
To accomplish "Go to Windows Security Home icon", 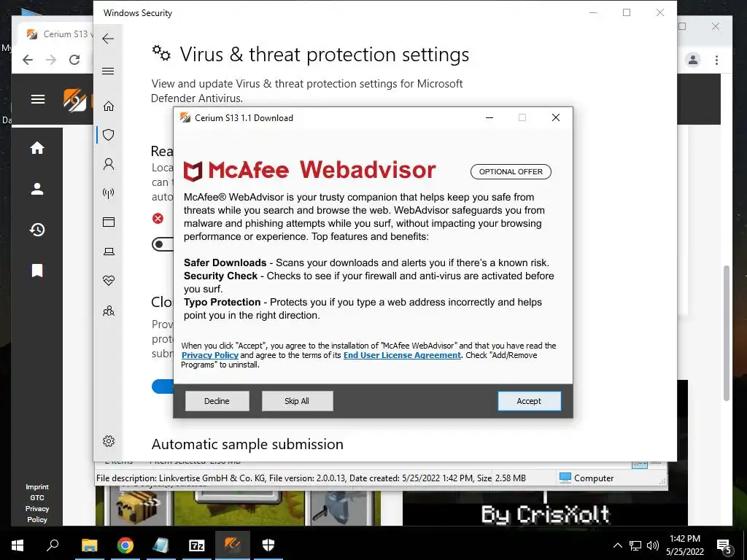I will (109, 106).
